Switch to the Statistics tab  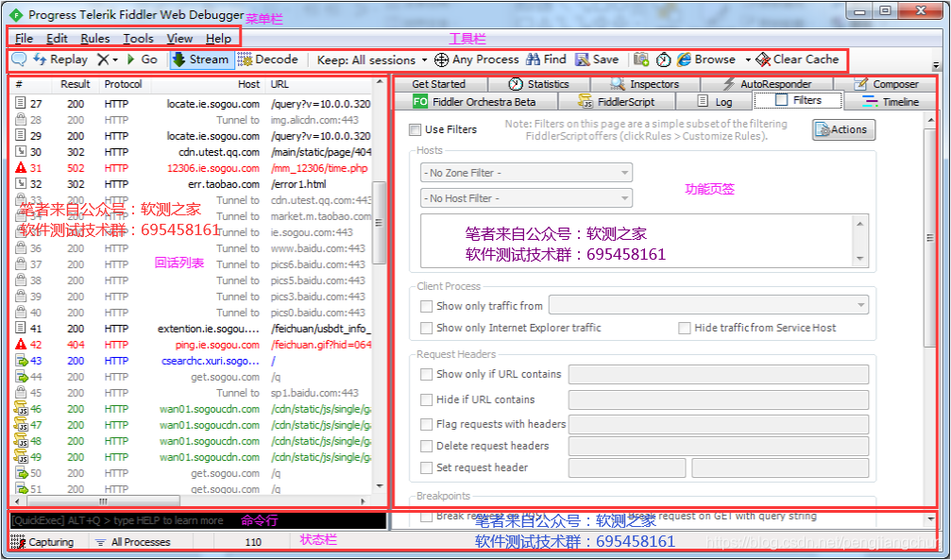pos(538,84)
